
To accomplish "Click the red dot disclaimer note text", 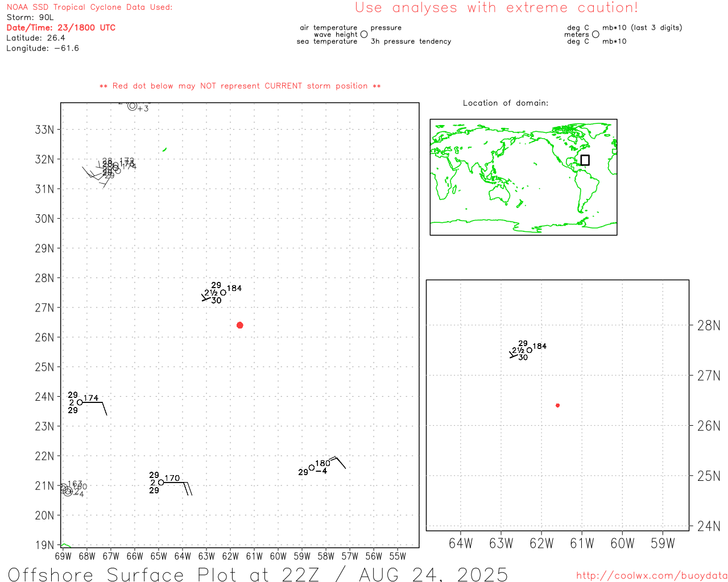I will click(240, 86).
